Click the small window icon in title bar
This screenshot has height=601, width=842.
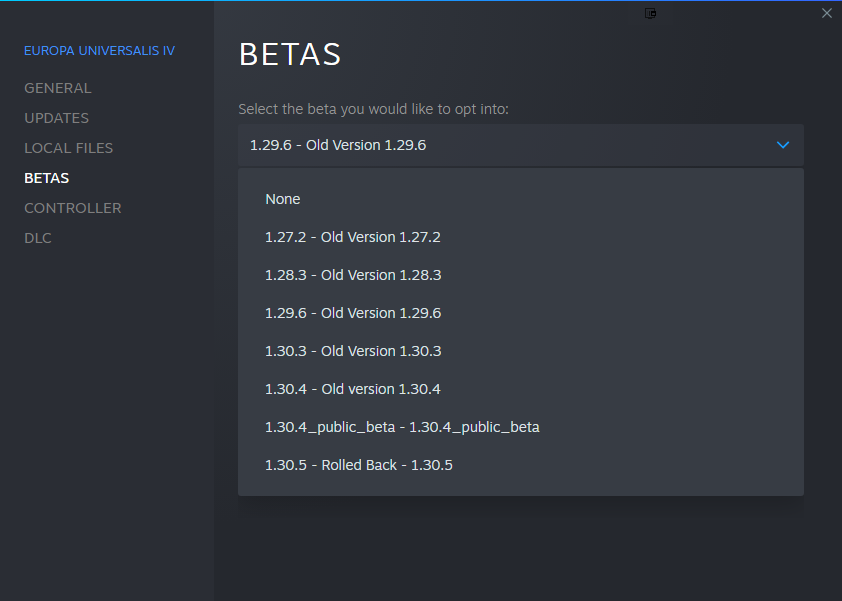tap(650, 13)
